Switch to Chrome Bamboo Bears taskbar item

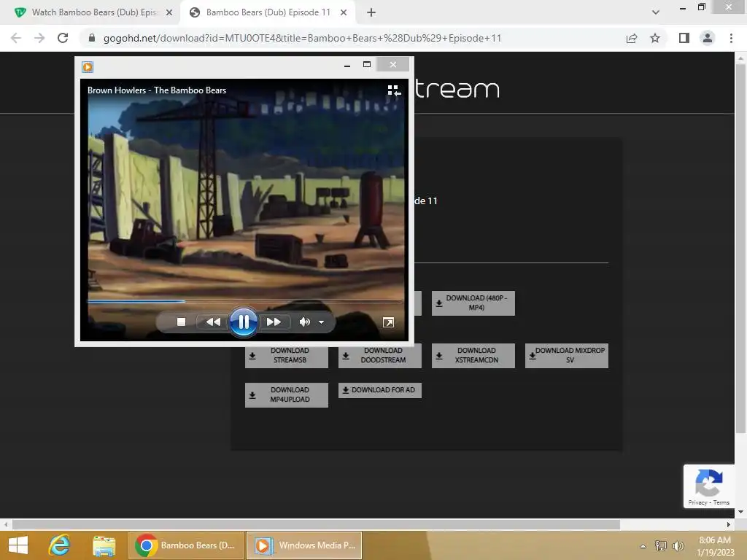pos(185,545)
